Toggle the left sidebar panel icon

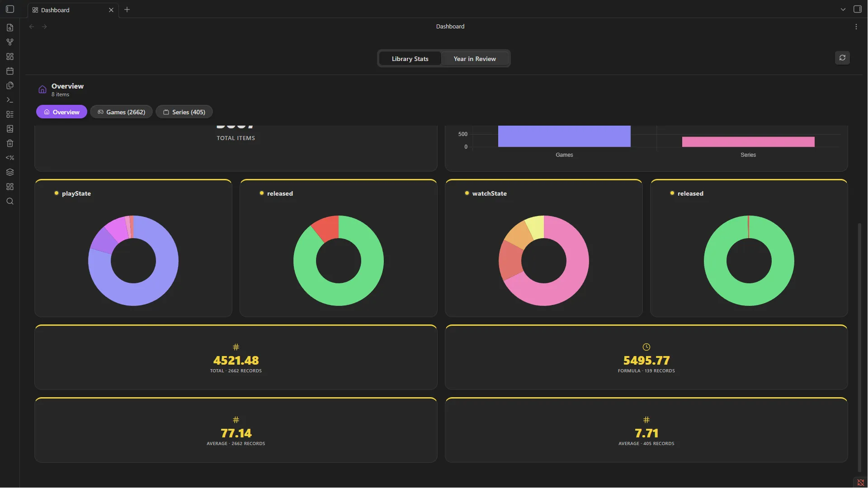click(10, 9)
